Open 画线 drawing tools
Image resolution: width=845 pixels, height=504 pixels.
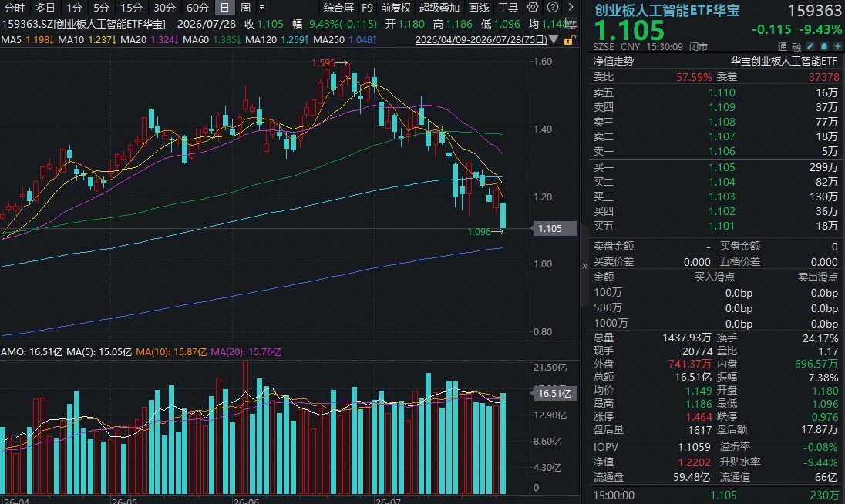(479, 8)
